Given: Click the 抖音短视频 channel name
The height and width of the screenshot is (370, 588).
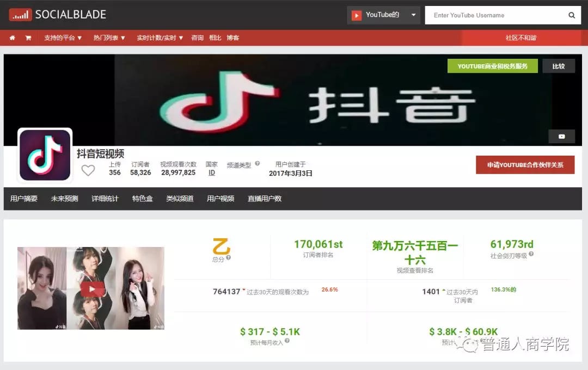Looking at the screenshot, I should [x=101, y=153].
